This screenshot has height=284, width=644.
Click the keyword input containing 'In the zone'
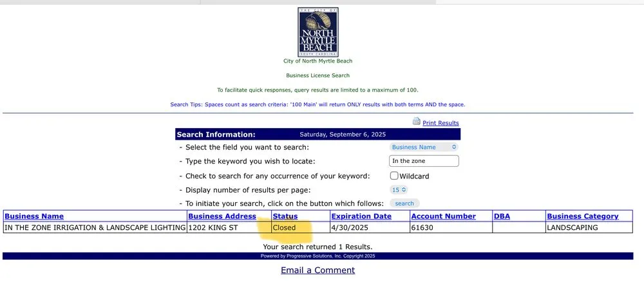click(x=424, y=161)
